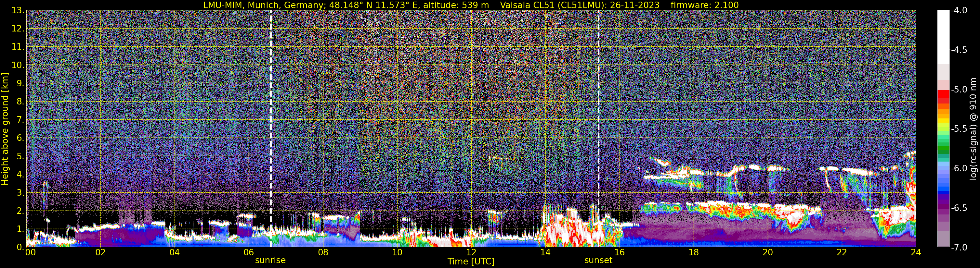
Task: Click the '3.' height axis tick label
Action: [x=20, y=193]
